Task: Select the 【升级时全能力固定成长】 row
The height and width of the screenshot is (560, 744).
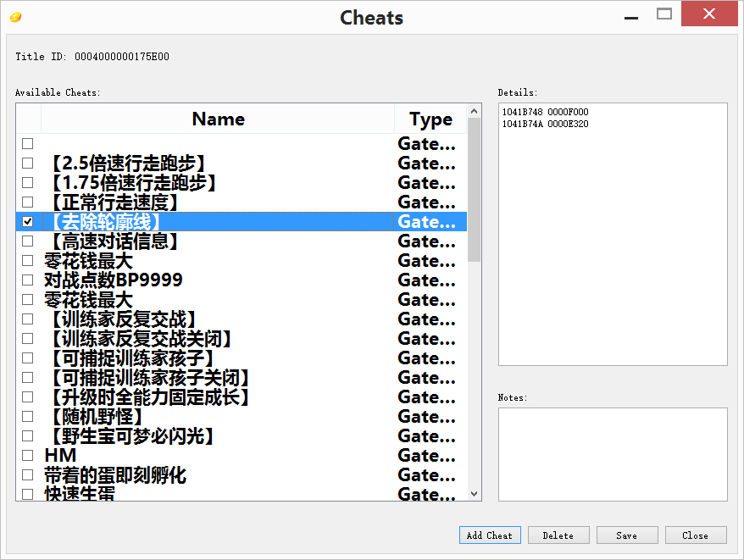Action: (x=241, y=396)
